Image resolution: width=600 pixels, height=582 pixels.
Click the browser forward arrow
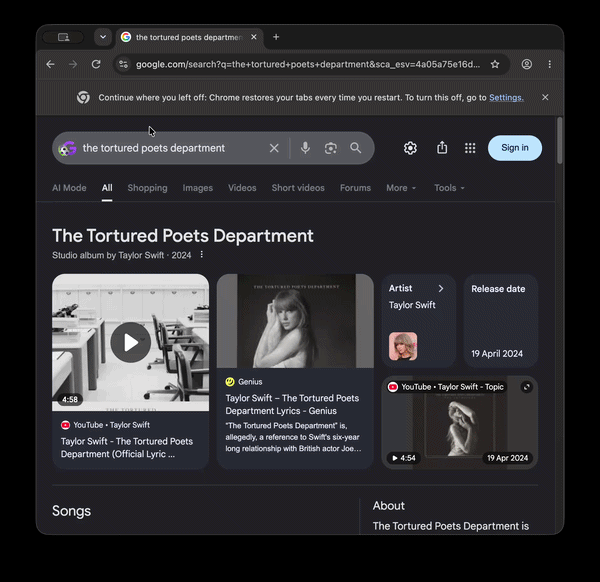73,64
